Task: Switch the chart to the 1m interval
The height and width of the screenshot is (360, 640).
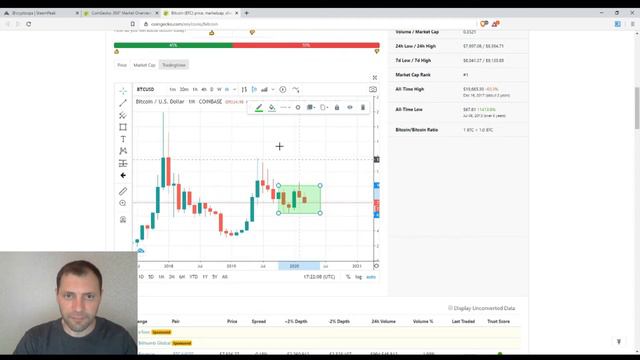Action: [173, 89]
